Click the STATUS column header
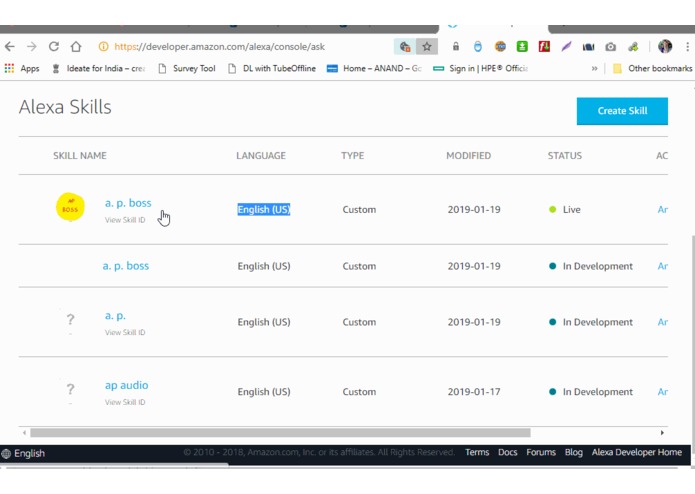695x494 pixels. [565, 156]
